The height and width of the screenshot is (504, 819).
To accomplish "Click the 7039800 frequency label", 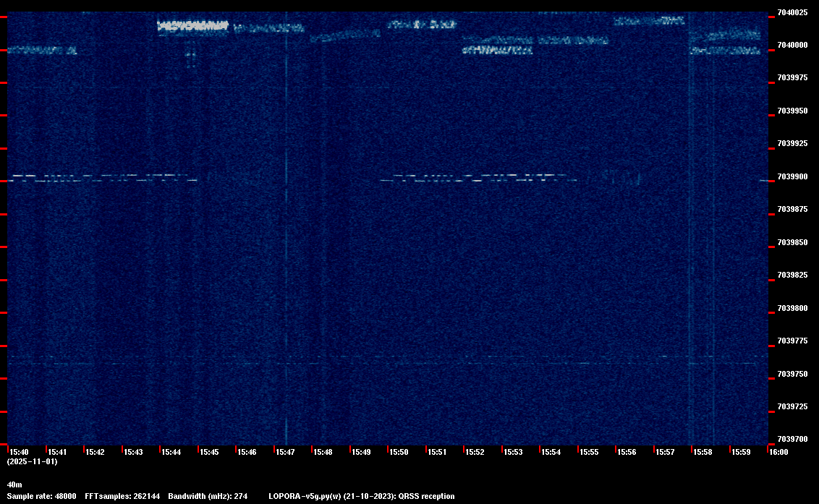I will (x=792, y=309).
